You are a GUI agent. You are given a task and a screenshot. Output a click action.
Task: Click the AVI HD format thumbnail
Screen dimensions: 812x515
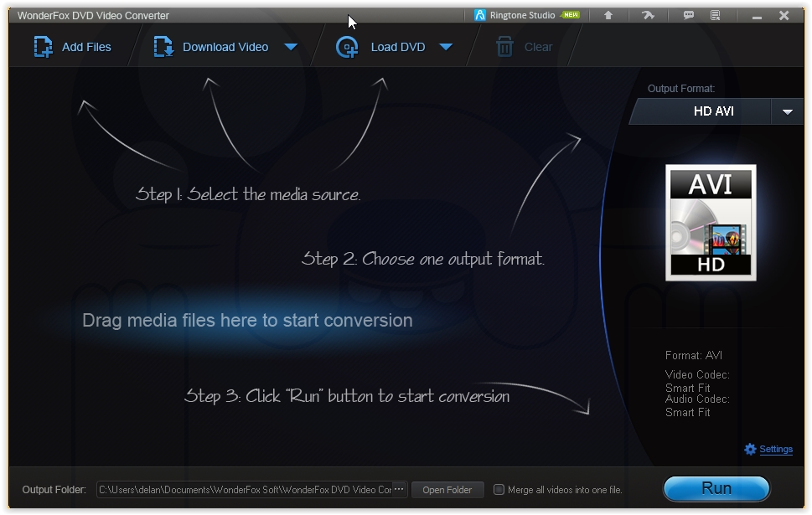pyautogui.click(x=711, y=223)
